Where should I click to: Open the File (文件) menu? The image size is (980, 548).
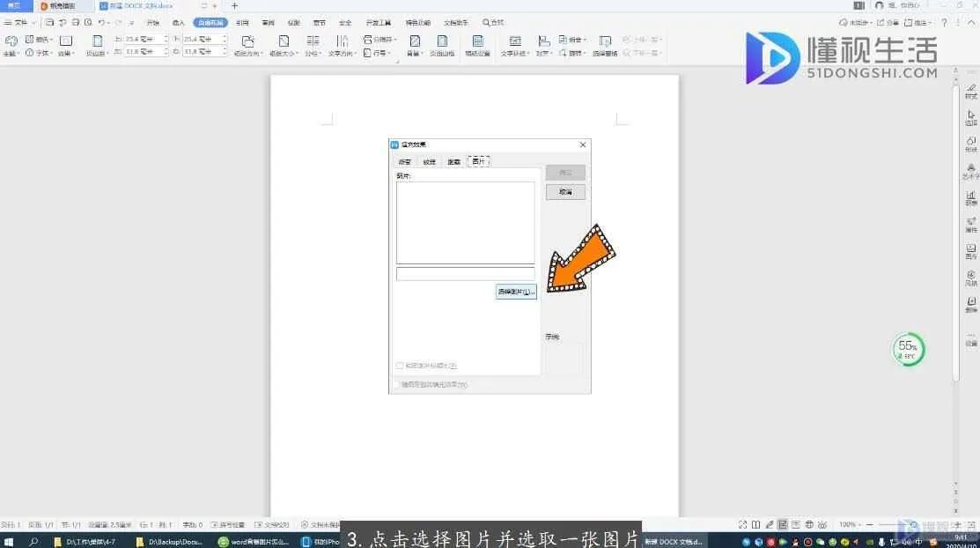pos(17,22)
